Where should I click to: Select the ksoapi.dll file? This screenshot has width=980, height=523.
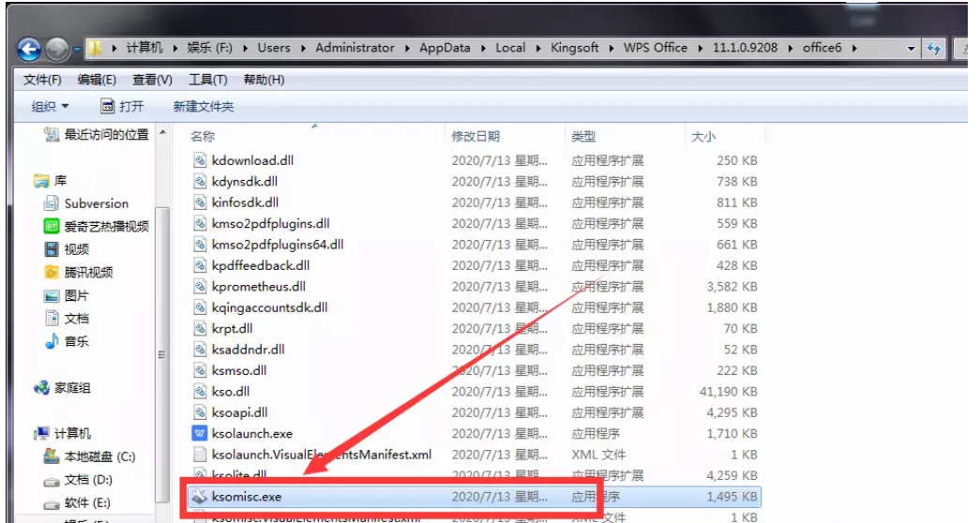(x=239, y=413)
